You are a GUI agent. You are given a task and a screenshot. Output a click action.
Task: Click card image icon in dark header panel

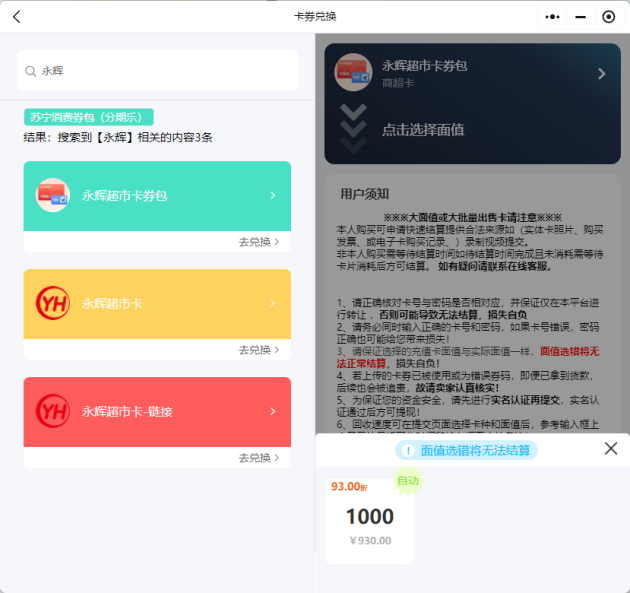tap(353, 72)
